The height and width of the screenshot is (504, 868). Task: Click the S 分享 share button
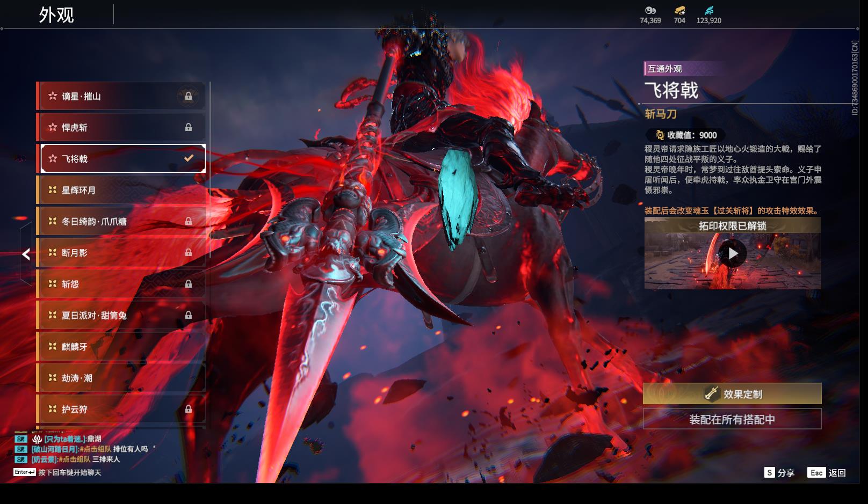(x=779, y=472)
